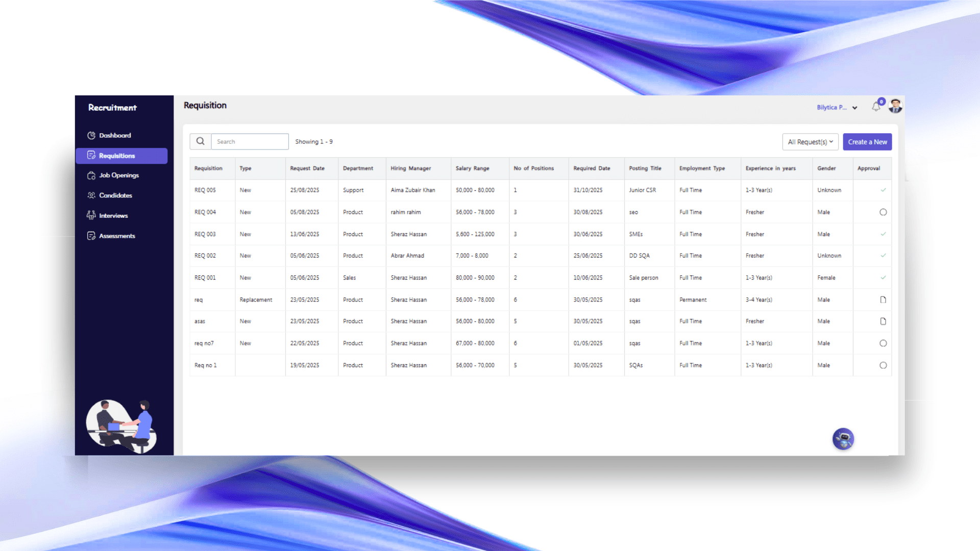Click the document icon in req row
980x551 pixels.
(883, 300)
